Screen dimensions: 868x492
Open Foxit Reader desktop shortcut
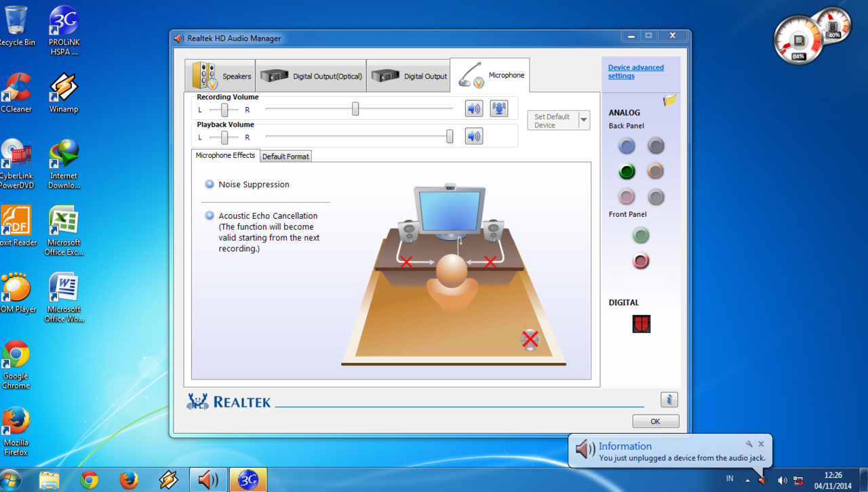pos(16,226)
